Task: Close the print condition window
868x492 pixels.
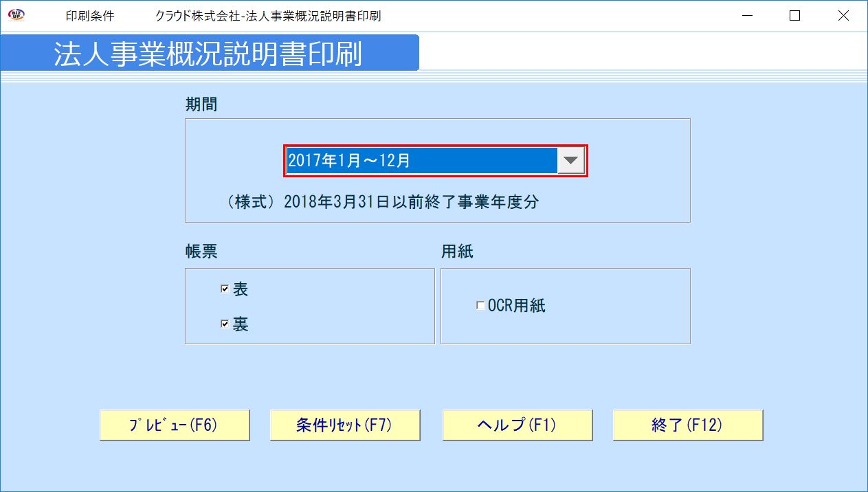Action: pyautogui.click(x=843, y=15)
